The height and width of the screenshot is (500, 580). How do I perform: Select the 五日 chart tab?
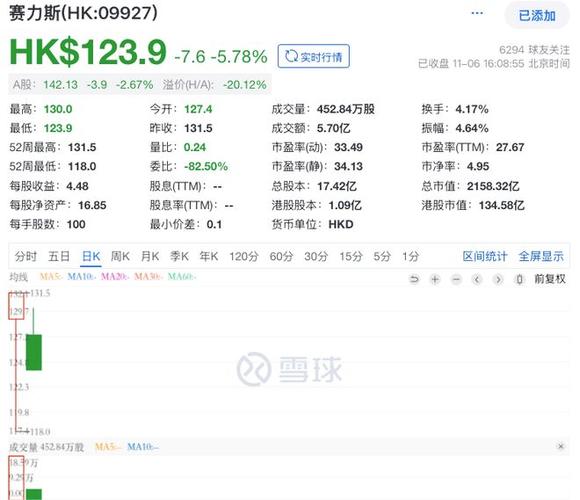59,256
